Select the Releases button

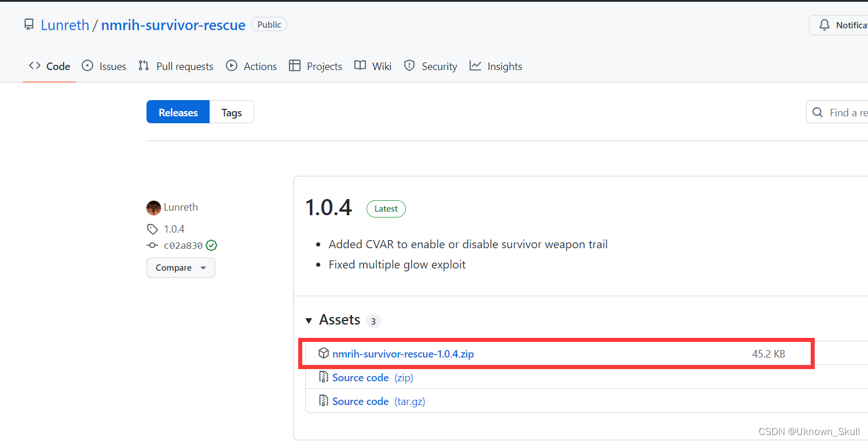[178, 112]
